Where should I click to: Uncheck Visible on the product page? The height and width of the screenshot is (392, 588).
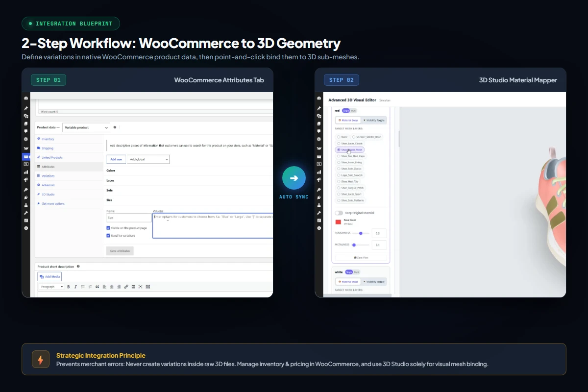pos(108,228)
